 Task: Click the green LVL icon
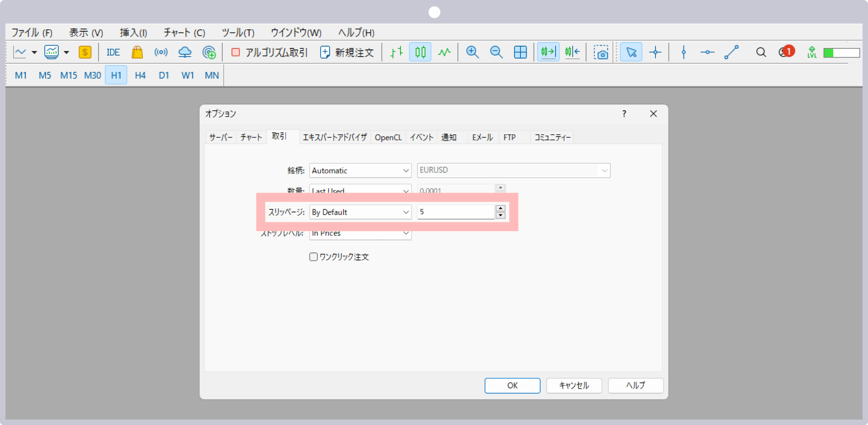click(x=812, y=52)
